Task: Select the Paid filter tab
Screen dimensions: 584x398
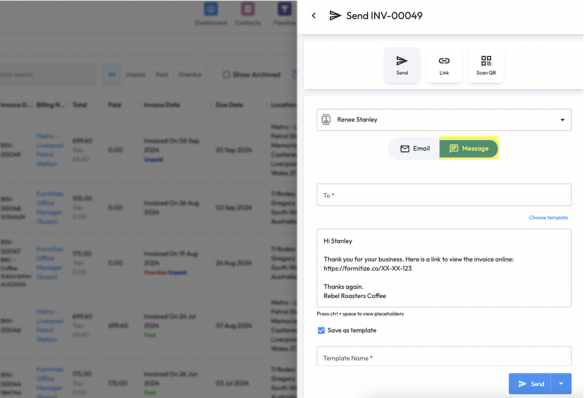Action: tap(162, 74)
